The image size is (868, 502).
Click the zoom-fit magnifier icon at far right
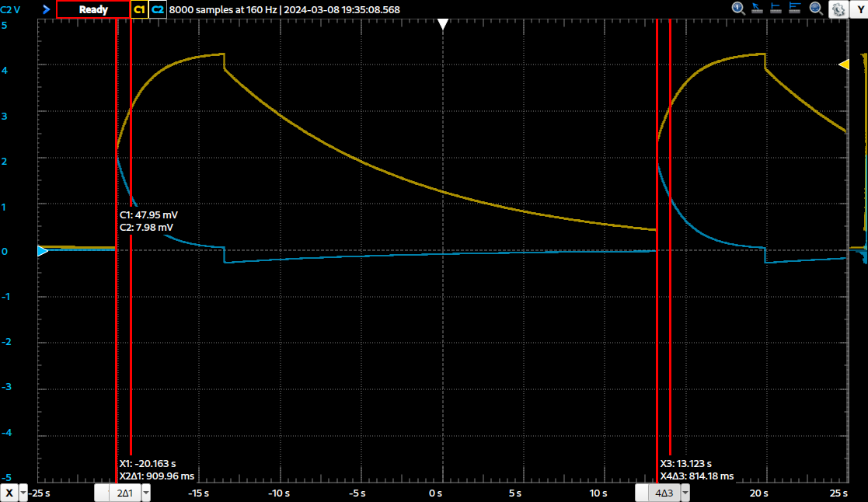tap(816, 9)
